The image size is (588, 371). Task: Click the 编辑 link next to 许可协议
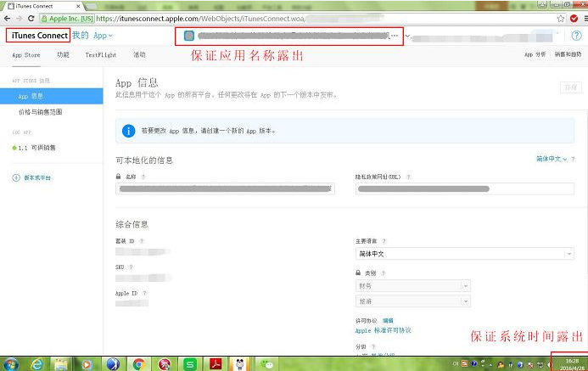pos(388,320)
